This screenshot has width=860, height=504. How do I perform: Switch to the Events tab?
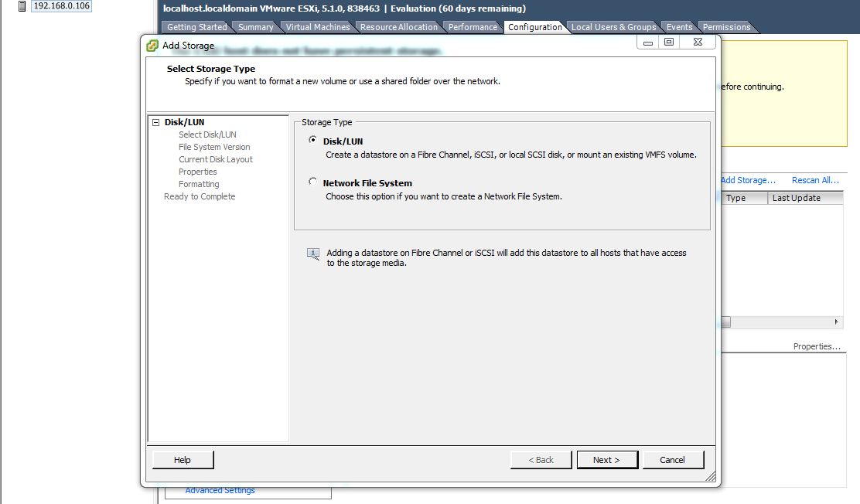(679, 27)
